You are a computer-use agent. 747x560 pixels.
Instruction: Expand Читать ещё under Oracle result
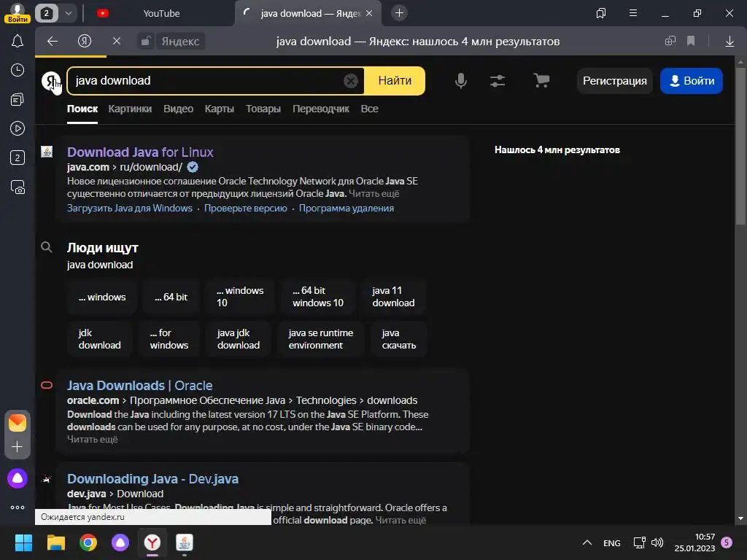[x=93, y=439]
